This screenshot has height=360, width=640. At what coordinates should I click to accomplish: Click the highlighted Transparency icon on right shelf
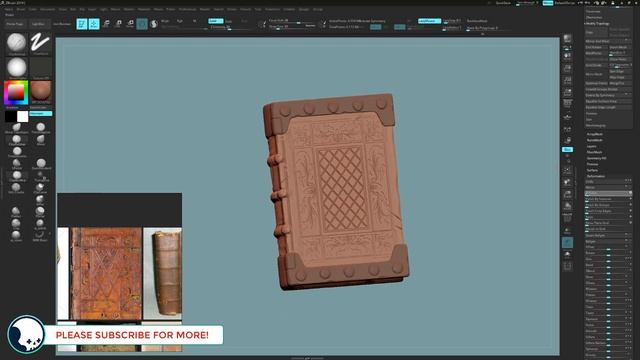567,243
